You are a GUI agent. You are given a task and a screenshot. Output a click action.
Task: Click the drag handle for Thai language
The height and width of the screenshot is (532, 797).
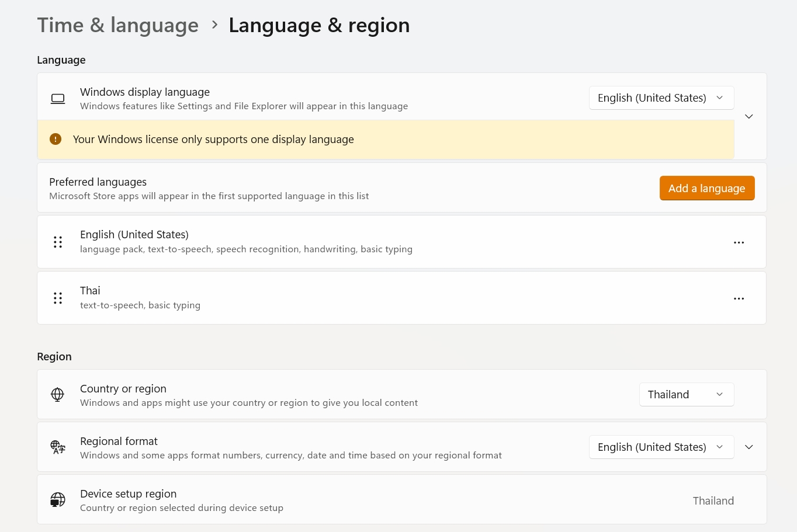58,298
